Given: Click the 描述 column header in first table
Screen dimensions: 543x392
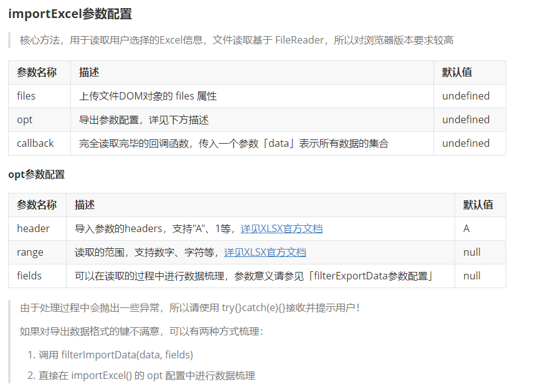Looking at the screenshot, I should tap(89, 72).
